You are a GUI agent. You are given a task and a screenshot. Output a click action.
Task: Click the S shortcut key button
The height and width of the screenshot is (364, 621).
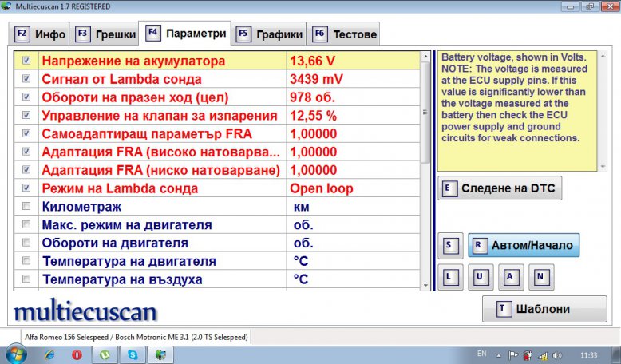pos(450,245)
